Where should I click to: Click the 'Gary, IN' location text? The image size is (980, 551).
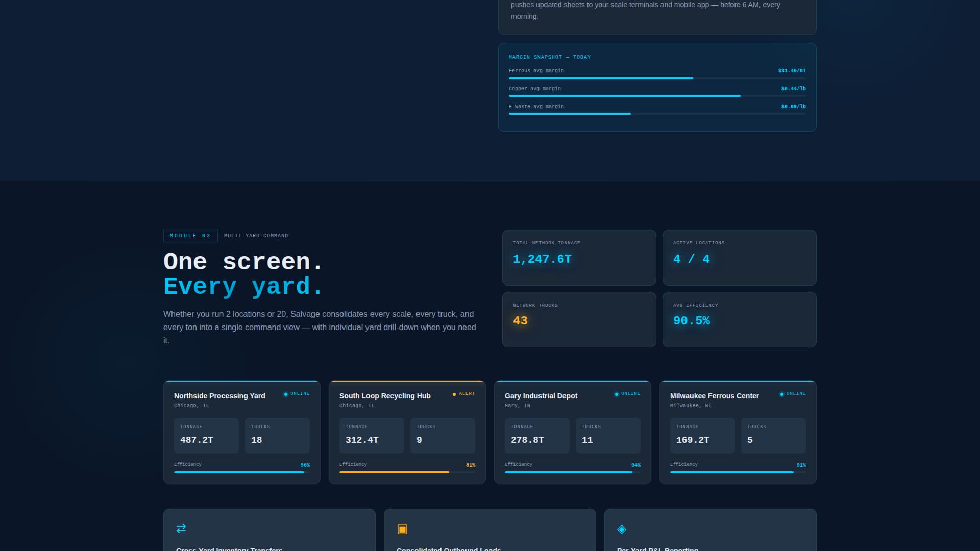[x=518, y=406]
